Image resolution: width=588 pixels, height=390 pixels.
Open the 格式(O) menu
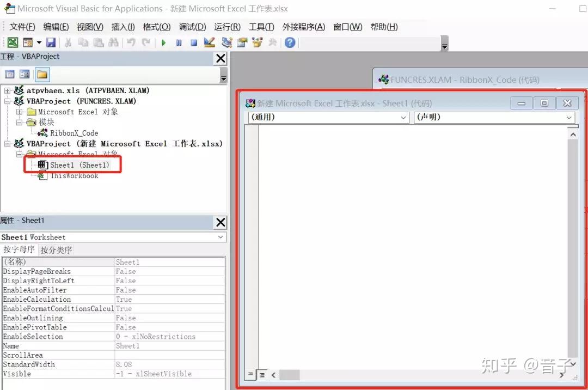point(157,27)
